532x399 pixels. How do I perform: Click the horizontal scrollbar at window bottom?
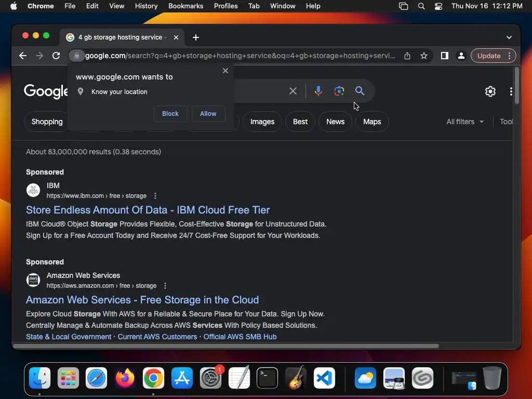(226, 346)
